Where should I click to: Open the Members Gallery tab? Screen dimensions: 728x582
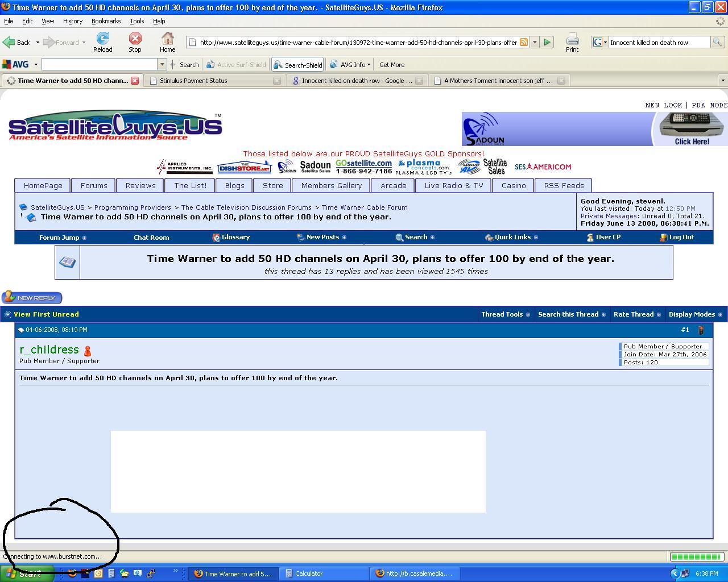click(x=332, y=185)
